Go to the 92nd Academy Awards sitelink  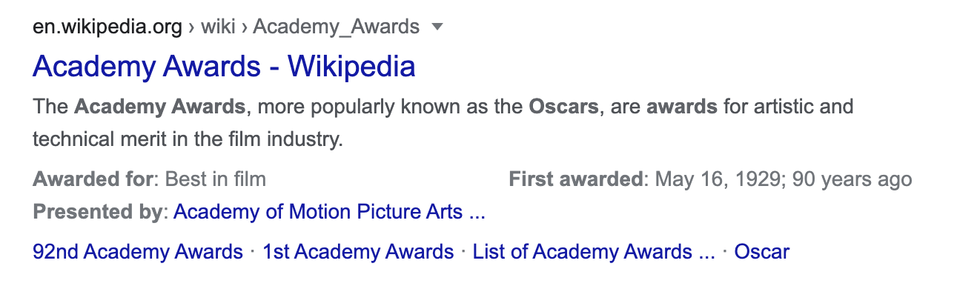pyautogui.click(x=138, y=252)
